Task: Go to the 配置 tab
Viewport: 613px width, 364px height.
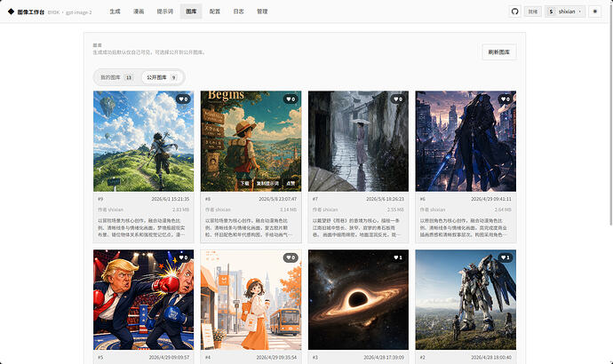Action: pos(215,12)
